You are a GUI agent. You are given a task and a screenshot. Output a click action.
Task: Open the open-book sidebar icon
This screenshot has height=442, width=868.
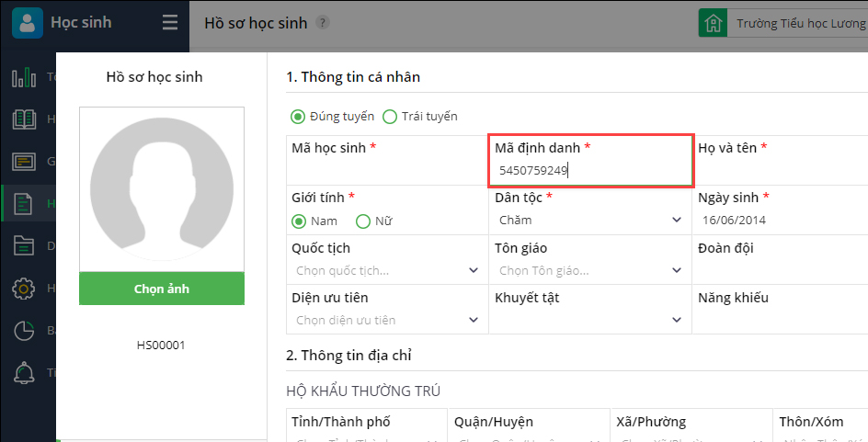click(x=24, y=119)
